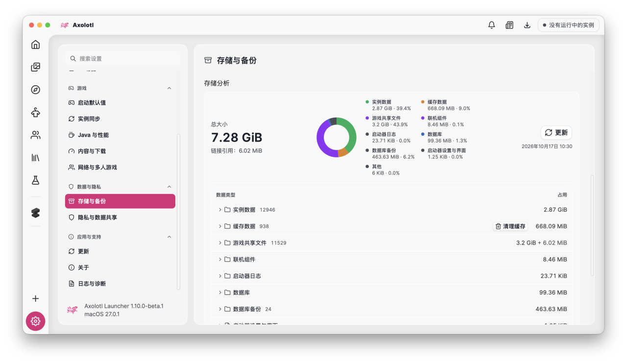627x364 pixels.
Task: Open 实例同步 settings
Action: 120,119
